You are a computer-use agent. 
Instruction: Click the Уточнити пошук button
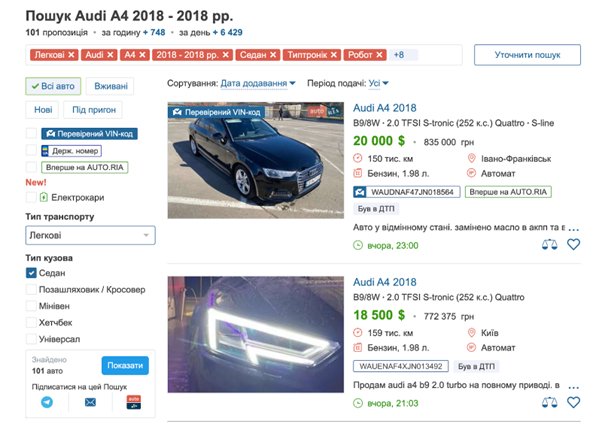(x=527, y=55)
